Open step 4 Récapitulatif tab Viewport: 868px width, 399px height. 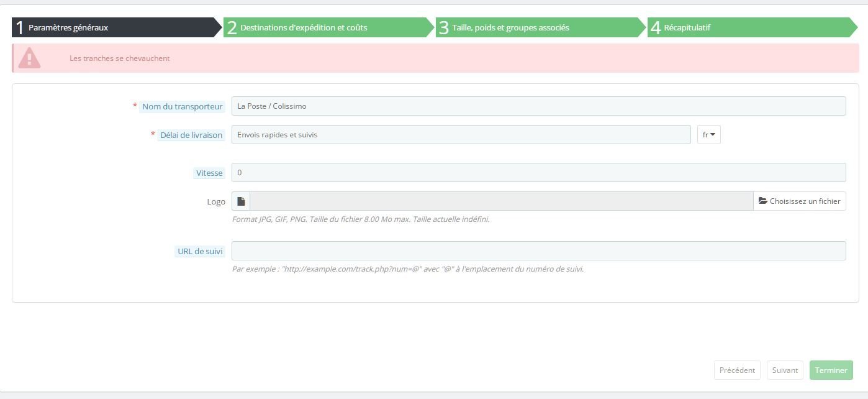coord(753,27)
